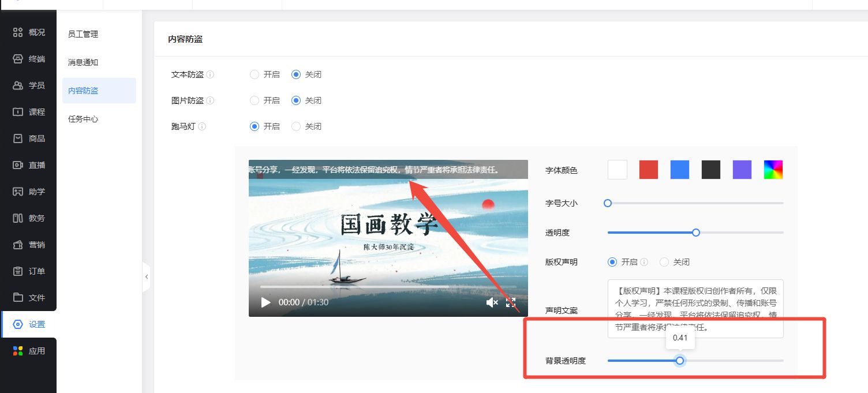Enter fullscreen on the video preview

click(x=511, y=302)
